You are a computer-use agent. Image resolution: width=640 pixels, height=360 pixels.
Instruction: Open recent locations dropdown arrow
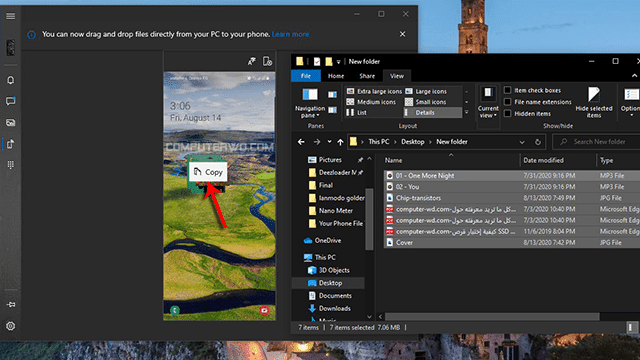329,142
